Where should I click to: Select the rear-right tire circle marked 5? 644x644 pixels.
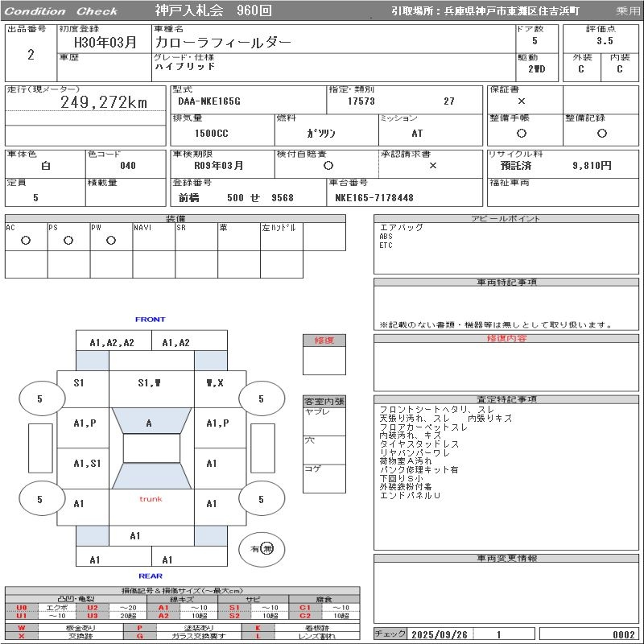pyautogui.click(x=261, y=500)
